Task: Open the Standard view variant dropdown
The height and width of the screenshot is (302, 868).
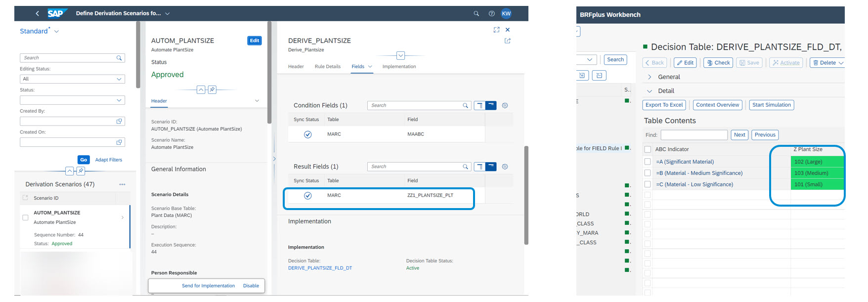Action: pos(56,31)
